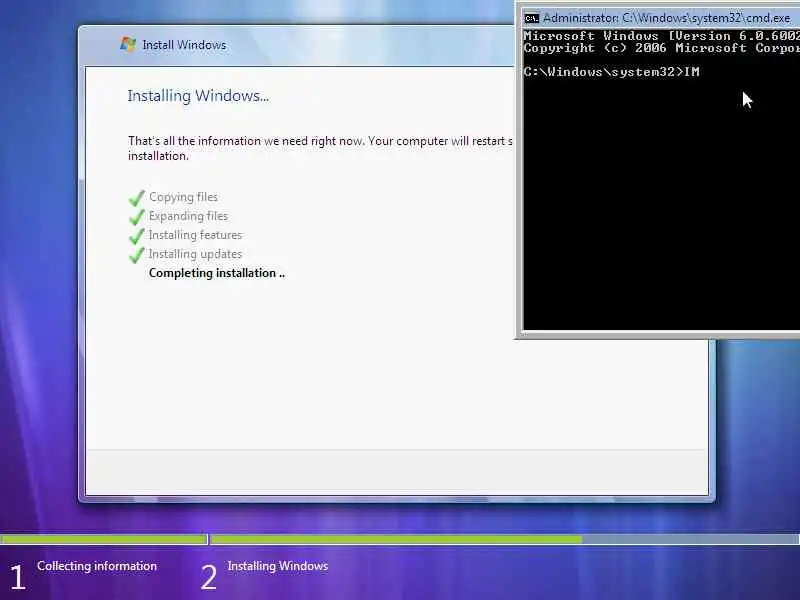
Task: Click the 'Copying files' step text
Action: (183, 197)
